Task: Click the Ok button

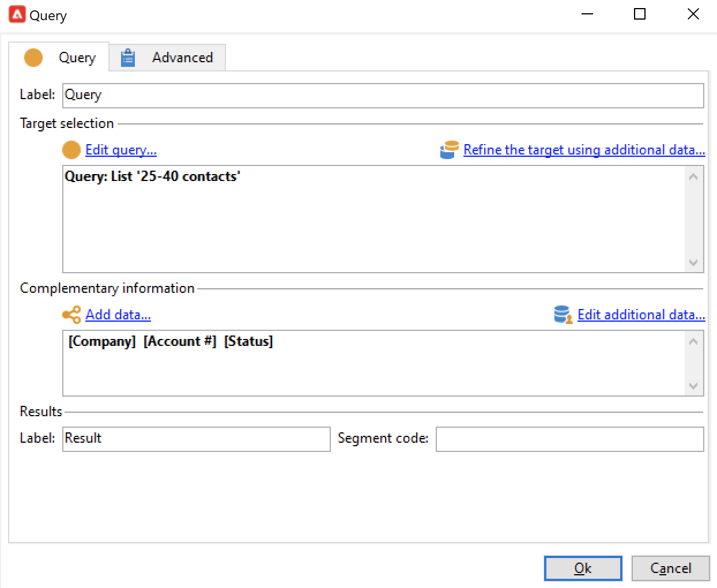Action: pos(583,568)
